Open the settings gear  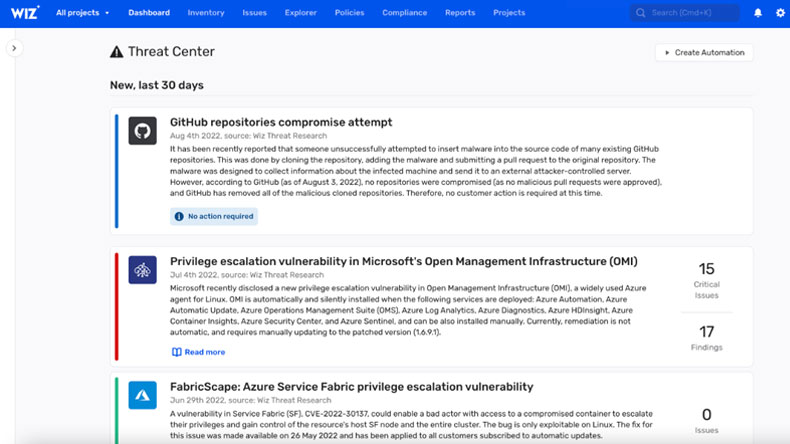[781, 13]
